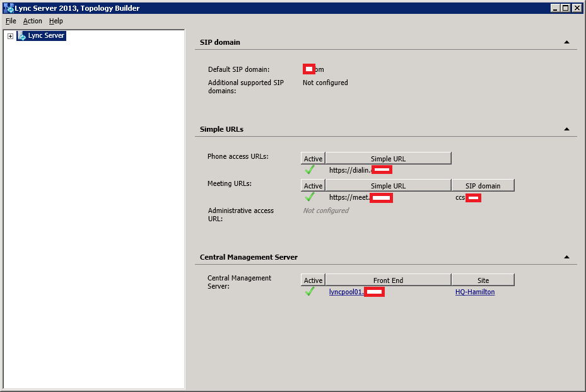The width and height of the screenshot is (586, 392).
Task: Click the 'Not configured' additional SIP domains value
Action: 325,83
